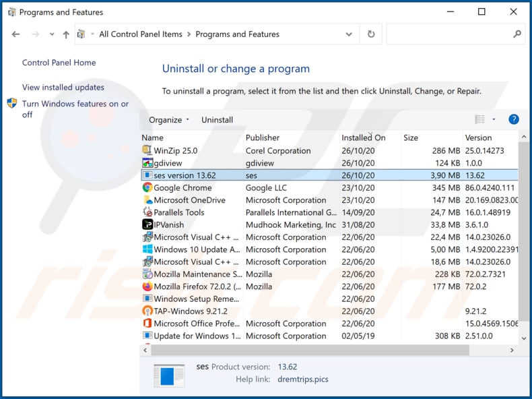Click the horizontal scrollbar right arrow
The height and width of the screenshot is (399, 532).
click(x=512, y=350)
